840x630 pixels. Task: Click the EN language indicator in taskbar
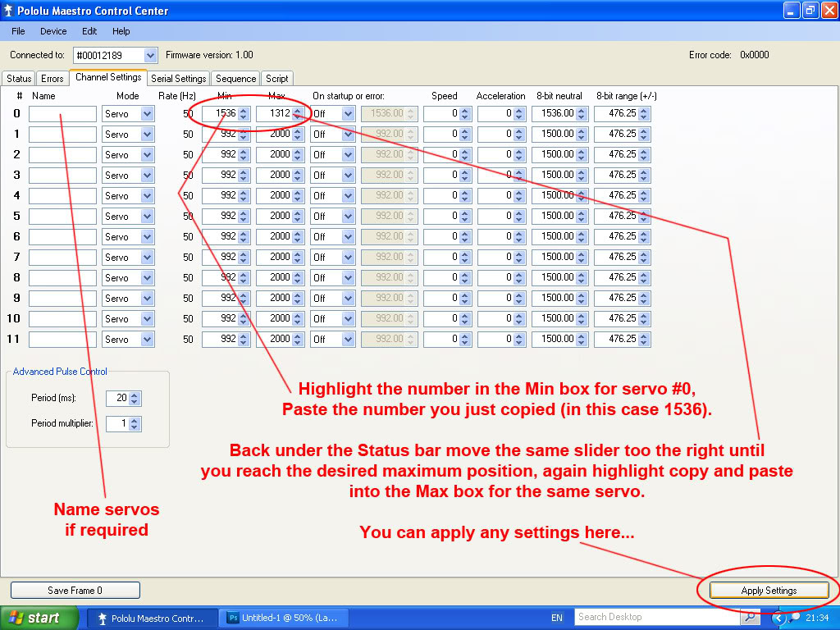(x=557, y=618)
